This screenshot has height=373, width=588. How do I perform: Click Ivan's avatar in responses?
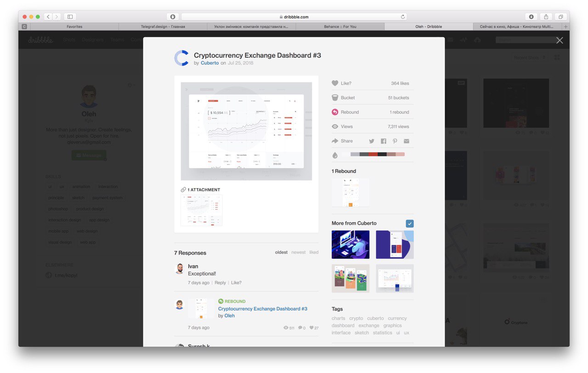pyautogui.click(x=180, y=269)
